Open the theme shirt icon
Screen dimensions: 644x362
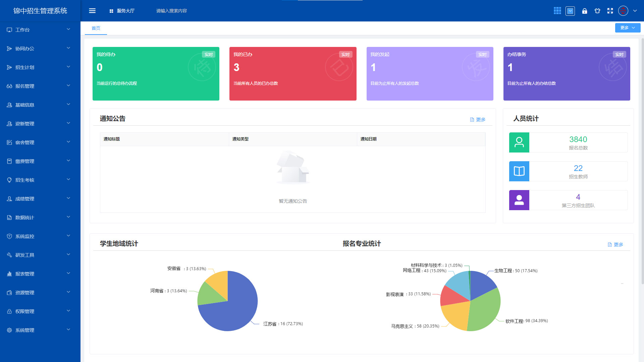597,11
